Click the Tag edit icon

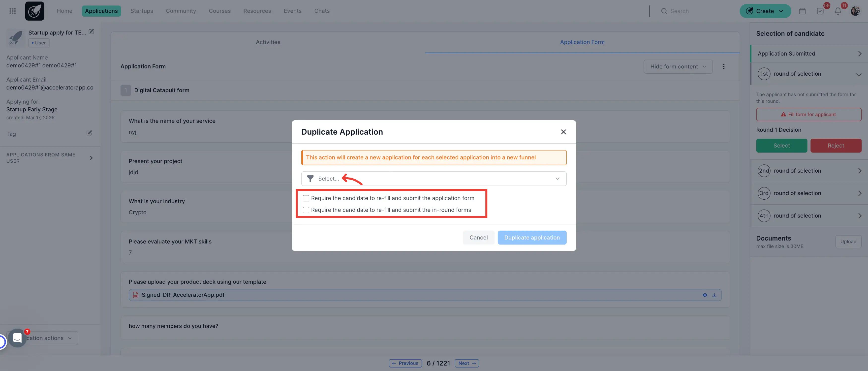point(89,133)
